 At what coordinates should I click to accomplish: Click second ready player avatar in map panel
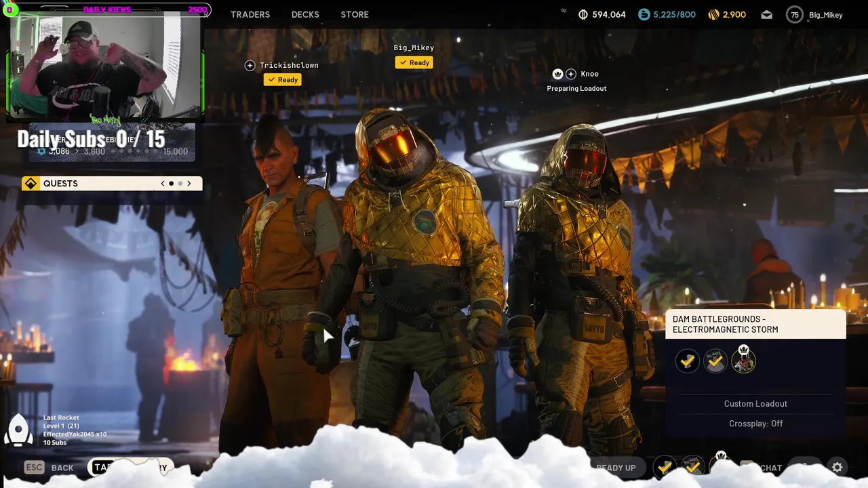[715, 361]
